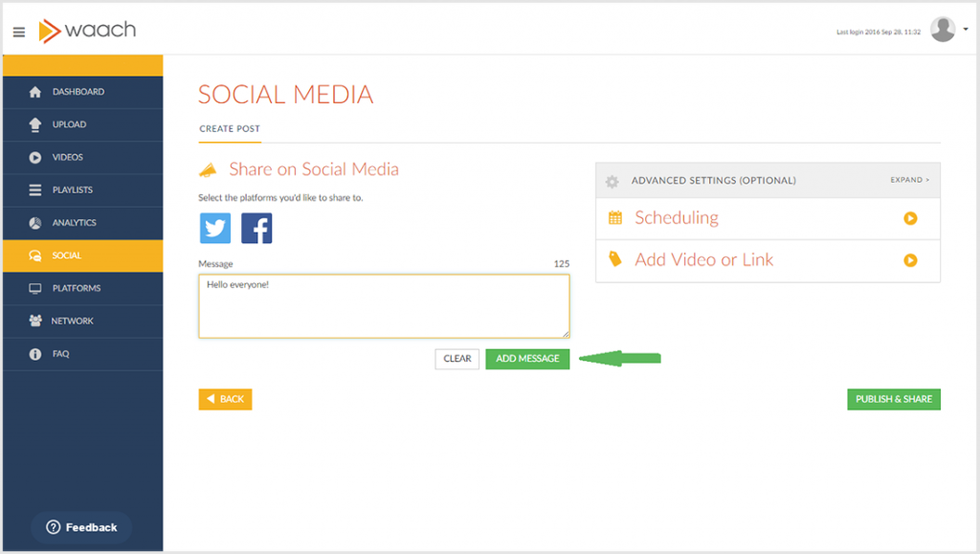Click the SOCIAL MEDIA page heading

pos(285,95)
